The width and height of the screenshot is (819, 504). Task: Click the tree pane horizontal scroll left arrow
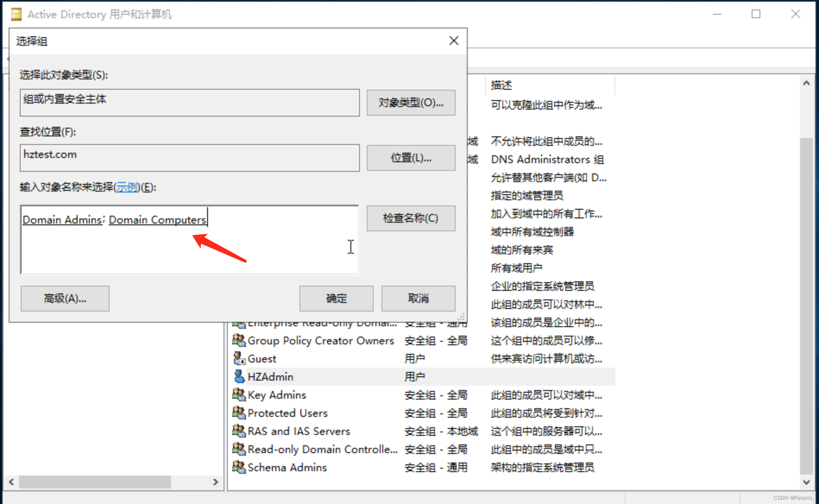point(11,482)
